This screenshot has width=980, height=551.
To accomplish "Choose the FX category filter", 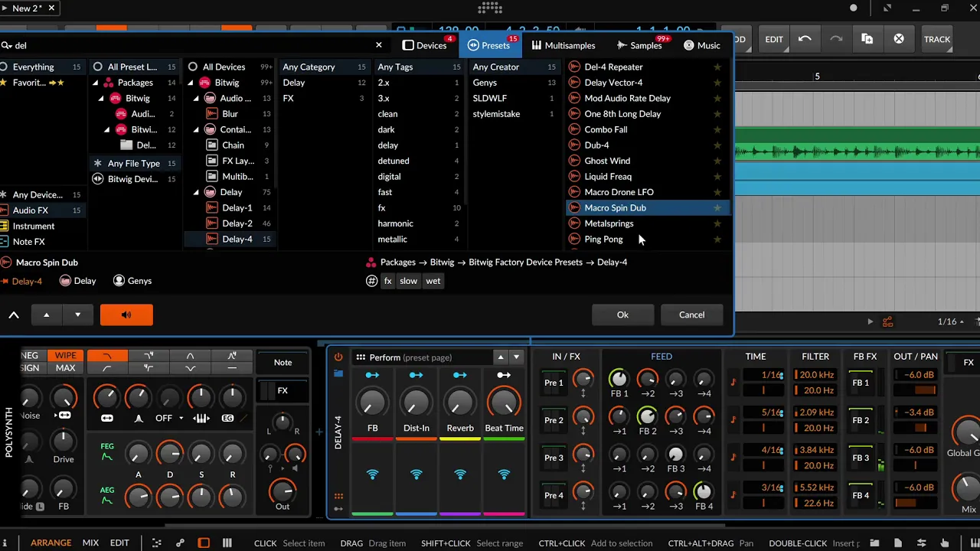I will coord(323,98).
